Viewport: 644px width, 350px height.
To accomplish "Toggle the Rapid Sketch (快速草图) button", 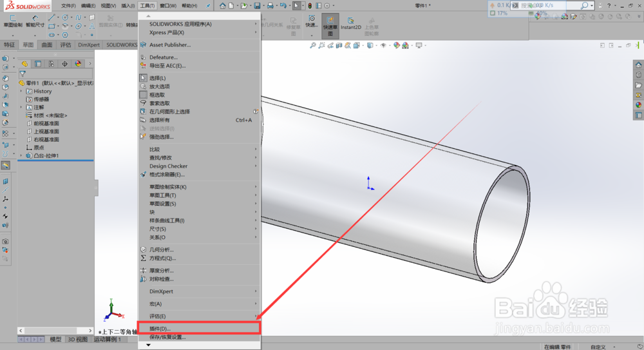I will tap(330, 26).
